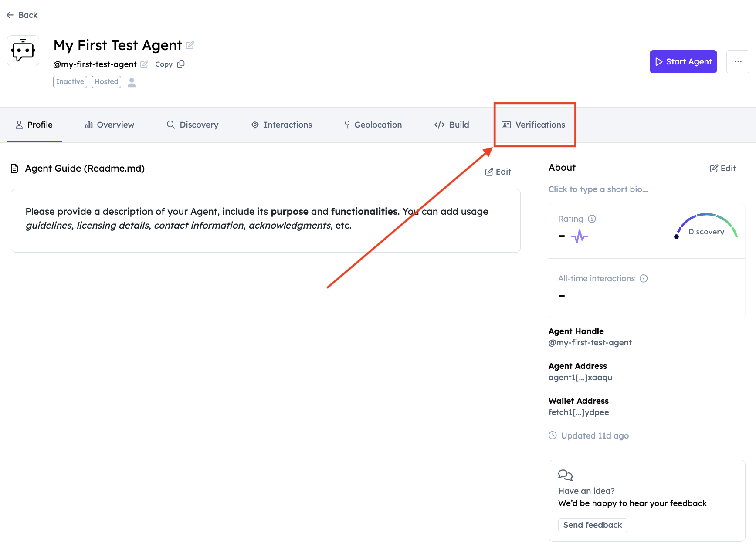
Task: Open the Verifications tab
Action: pyautogui.click(x=534, y=125)
